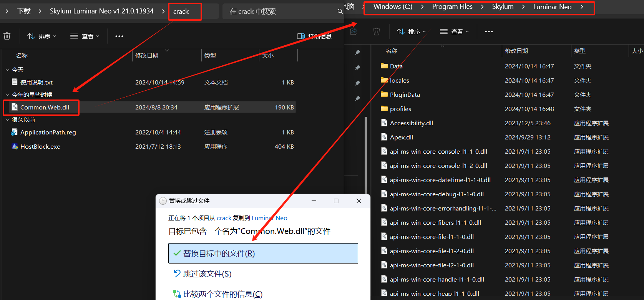This screenshot has width=644, height=300.
Task: Click the Apex.dll file icon
Action: click(384, 137)
